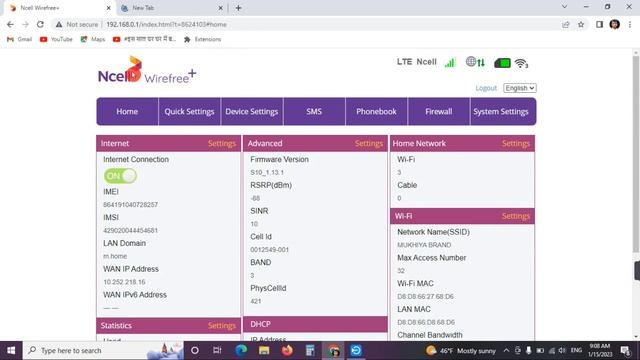The image size is (640, 360).
Task: Open the SMS tab
Action: [x=314, y=111]
